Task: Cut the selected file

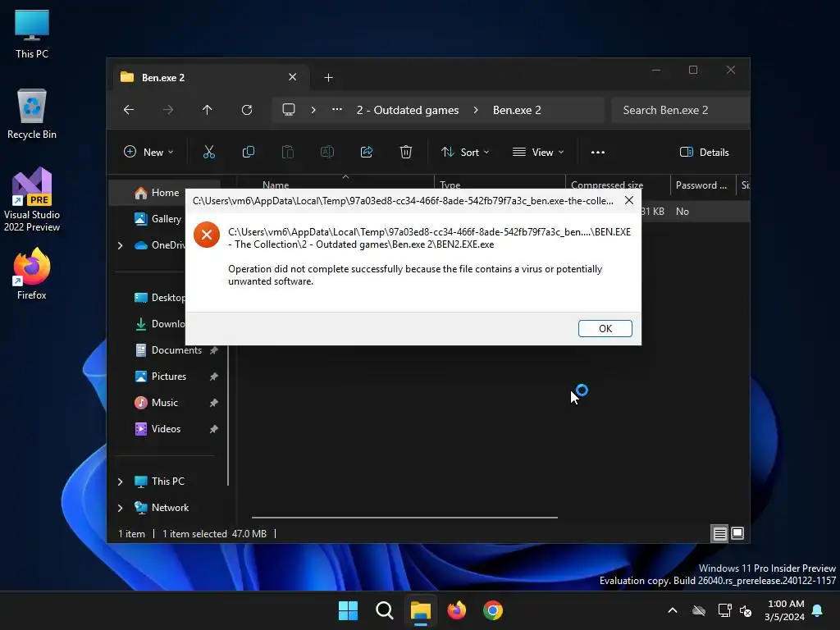Action: pyautogui.click(x=209, y=152)
